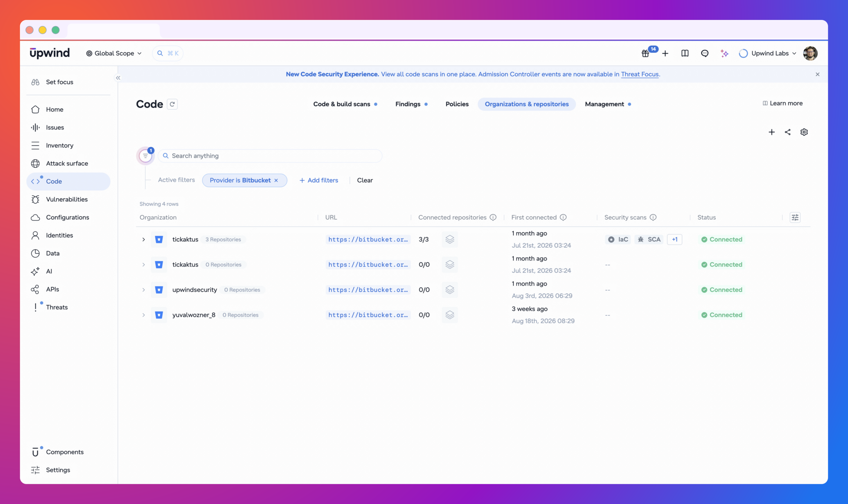Open table column settings icon
The width and height of the screenshot is (848, 504).
point(795,217)
